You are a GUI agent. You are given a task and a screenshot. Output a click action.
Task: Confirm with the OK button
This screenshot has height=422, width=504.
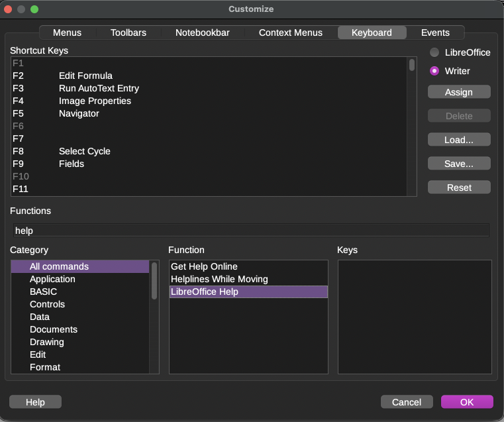coord(467,402)
